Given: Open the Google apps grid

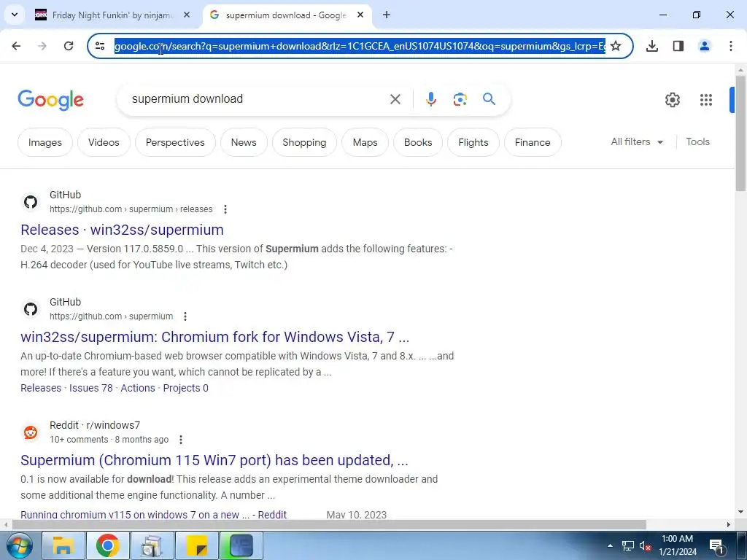Looking at the screenshot, I should (706, 99).
